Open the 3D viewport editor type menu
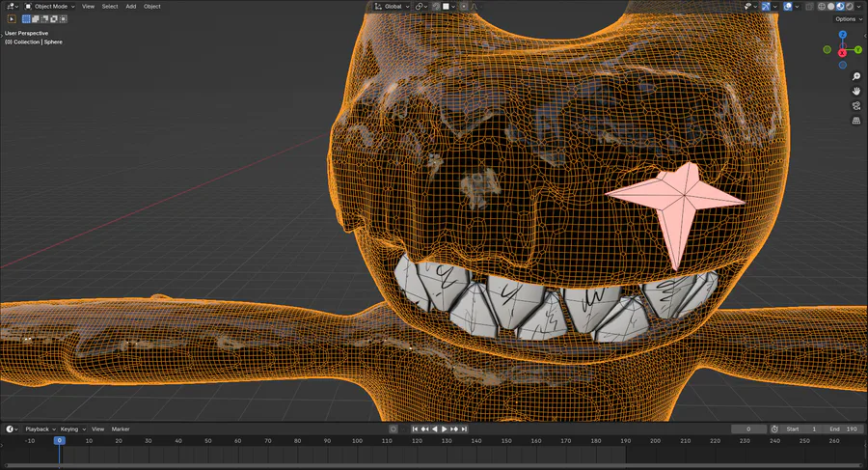This screenshot has height=470, width=868. click(x=12, y=6)
